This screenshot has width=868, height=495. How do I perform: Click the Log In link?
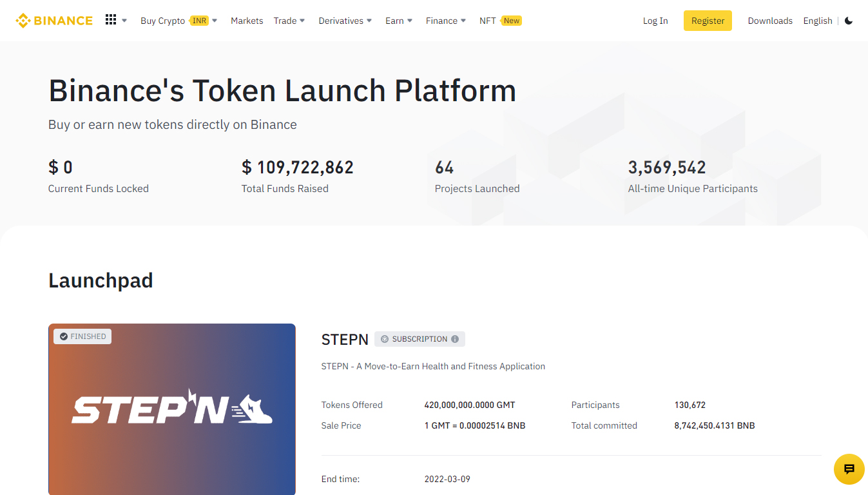[655, 21]
